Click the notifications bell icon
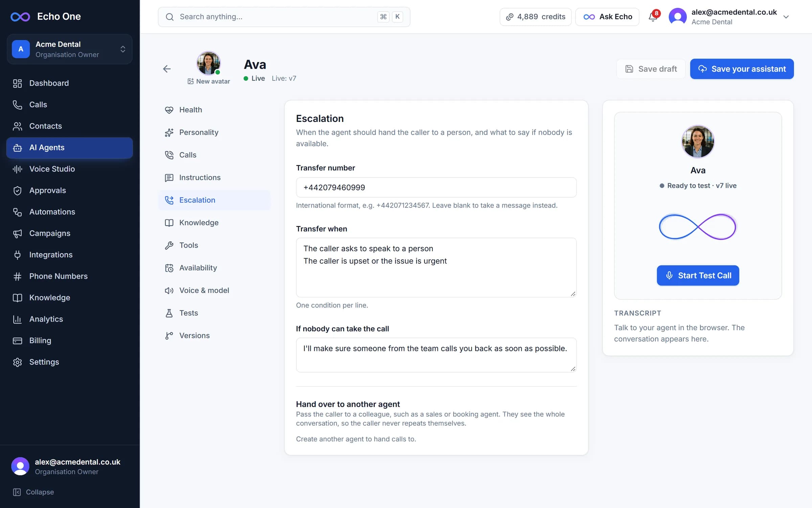 tap(653, 17)
